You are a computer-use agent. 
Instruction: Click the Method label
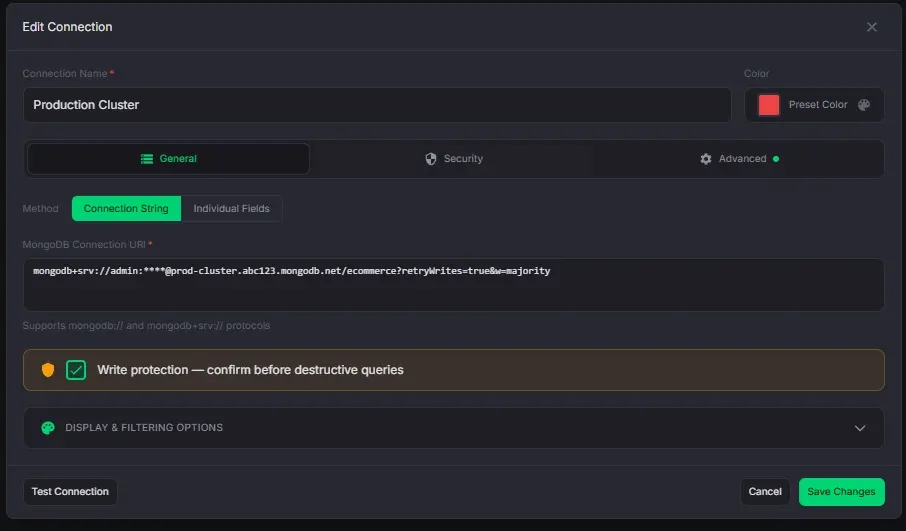point(40,209)
